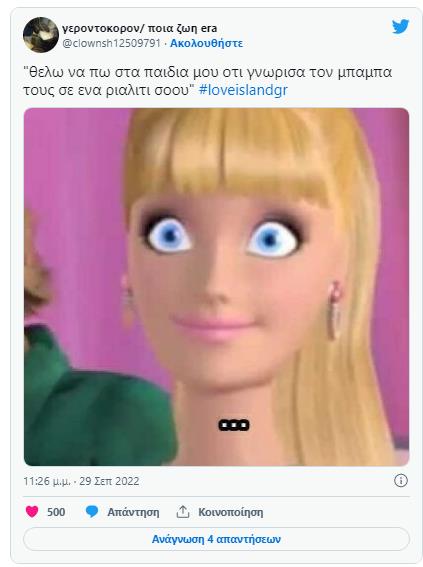Click the Απάντηση reply label
Screen dimensions: 423x567
133,512
